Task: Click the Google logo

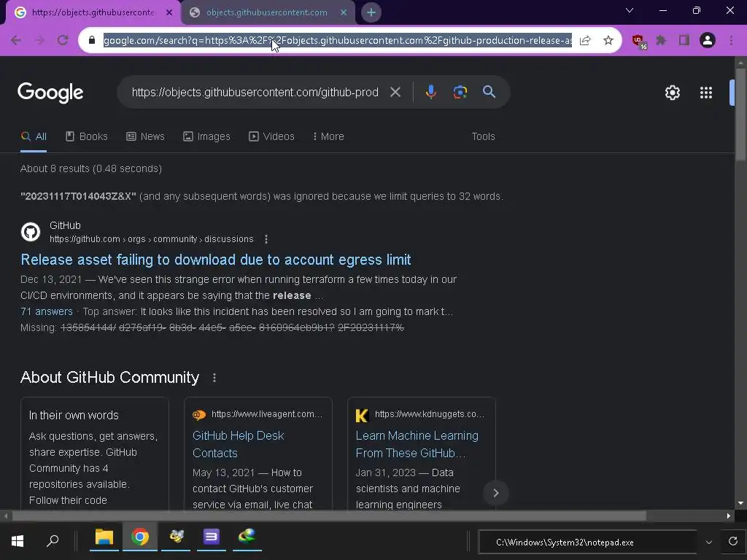Action: tap(50, 93)
